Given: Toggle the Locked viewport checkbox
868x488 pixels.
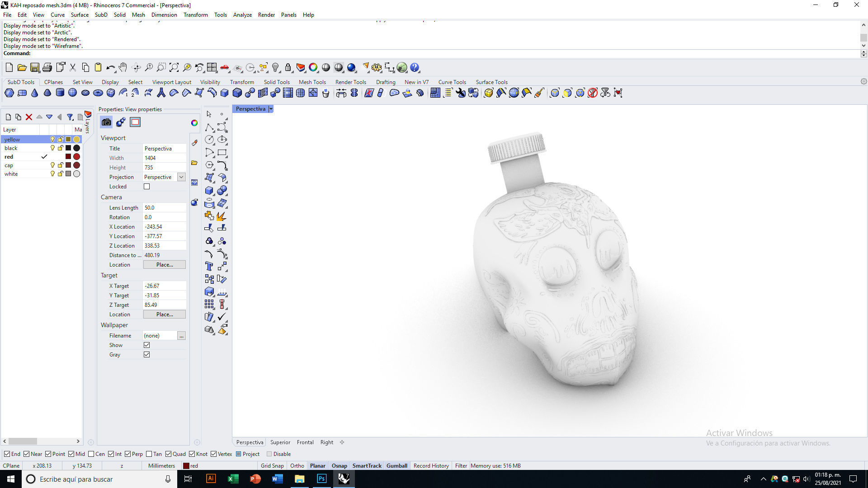Looking at the screenshot, I should 146,187.
